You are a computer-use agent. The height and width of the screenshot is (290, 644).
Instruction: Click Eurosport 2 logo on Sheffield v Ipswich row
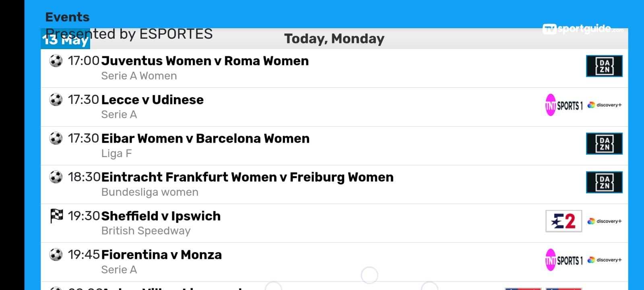click(564, 221)
